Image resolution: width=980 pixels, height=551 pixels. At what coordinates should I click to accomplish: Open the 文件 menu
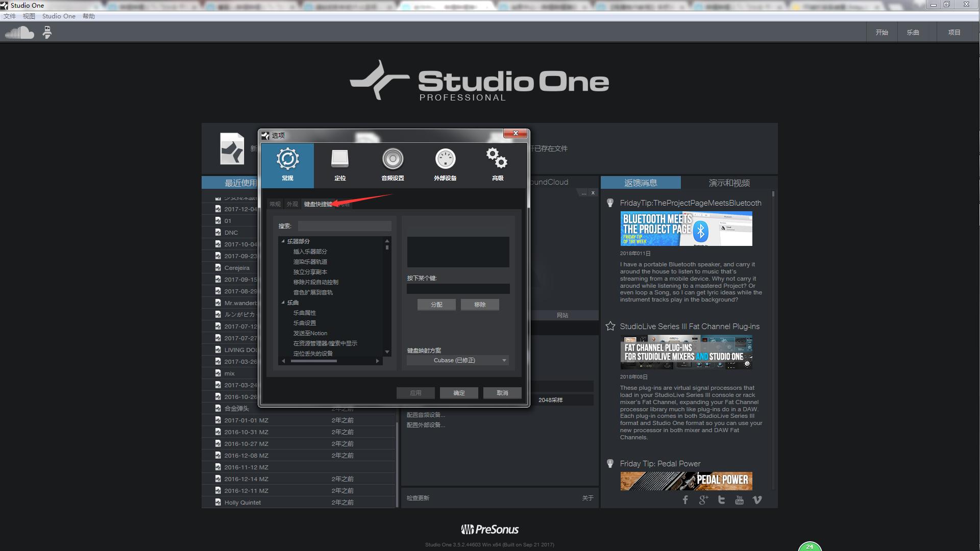pos(9,16)
